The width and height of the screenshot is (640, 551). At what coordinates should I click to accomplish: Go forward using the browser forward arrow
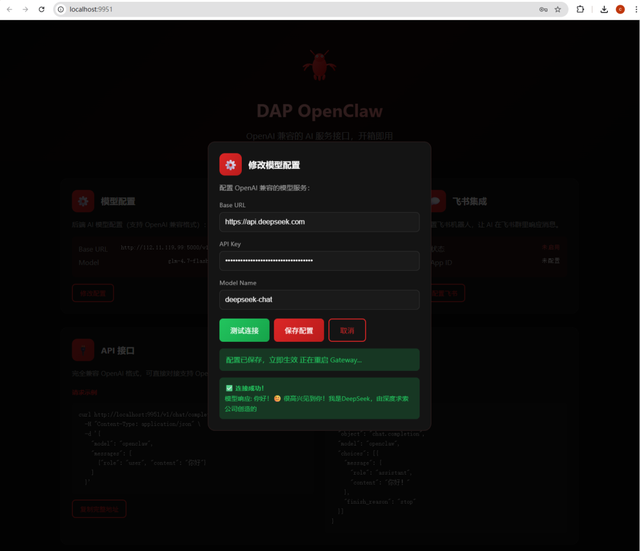tap(25, 9)
